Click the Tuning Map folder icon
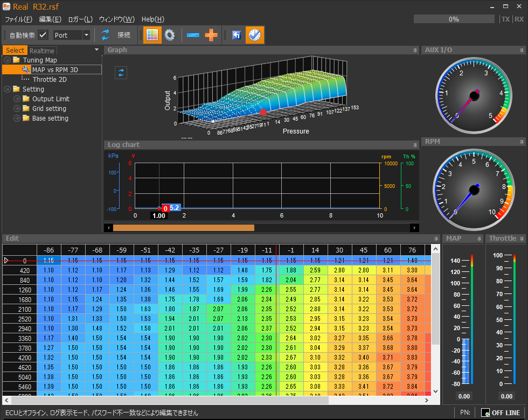 (16, 60)
